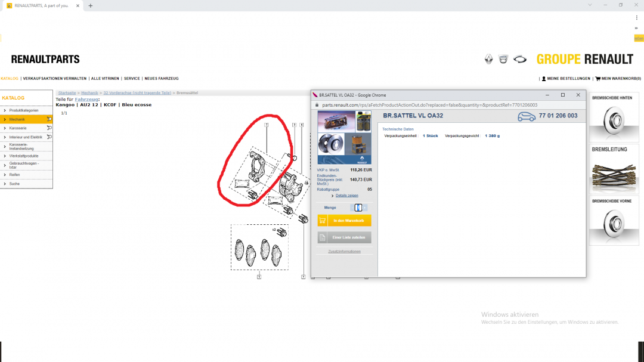Screen dimensions: 644x362
Task: Click the shopping cart icon on In den Warenkorb
Action: pos(323,221)
